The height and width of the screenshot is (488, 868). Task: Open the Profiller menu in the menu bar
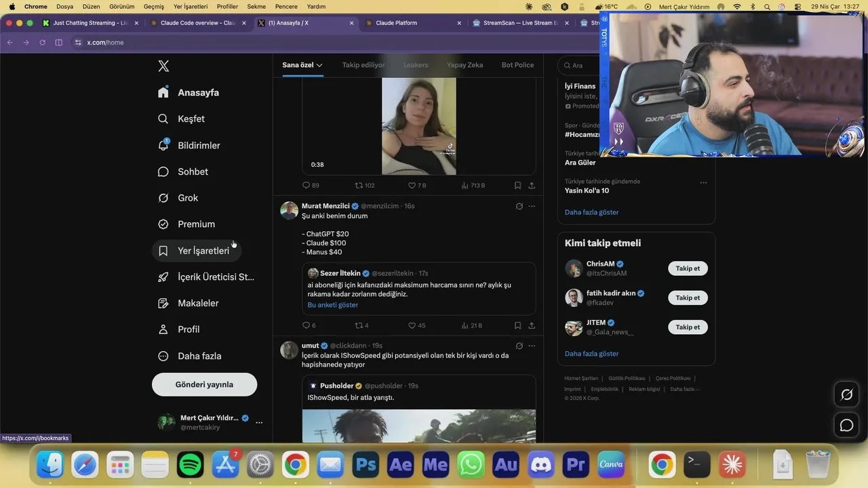(227, 6)
